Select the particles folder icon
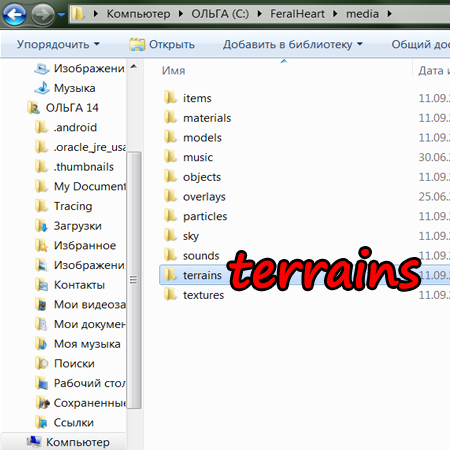This screenshot has width=450, height=450. 170,215
